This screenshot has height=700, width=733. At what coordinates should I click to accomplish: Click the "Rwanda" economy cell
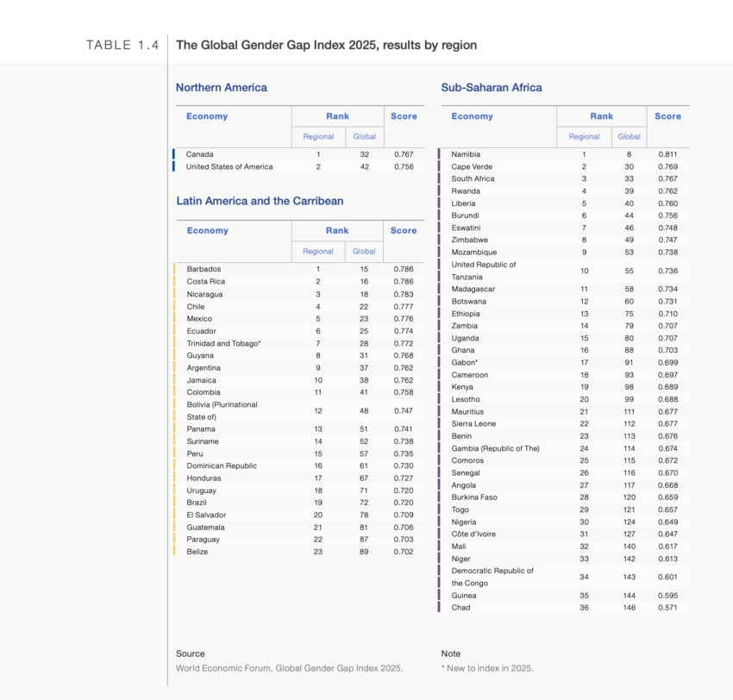(x=466, y=191)
